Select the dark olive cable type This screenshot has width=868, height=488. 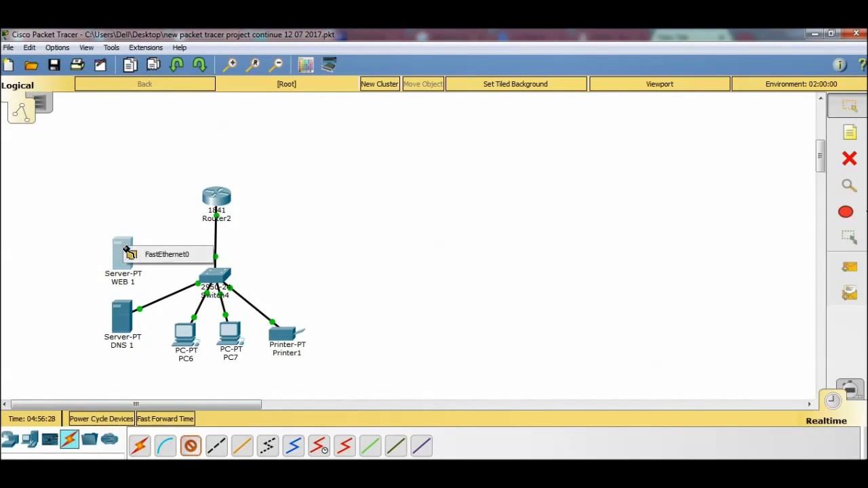click(396, 446)
